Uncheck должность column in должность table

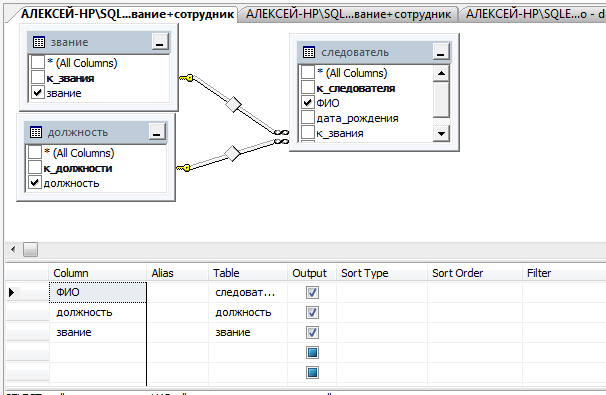tap(35, 182)
